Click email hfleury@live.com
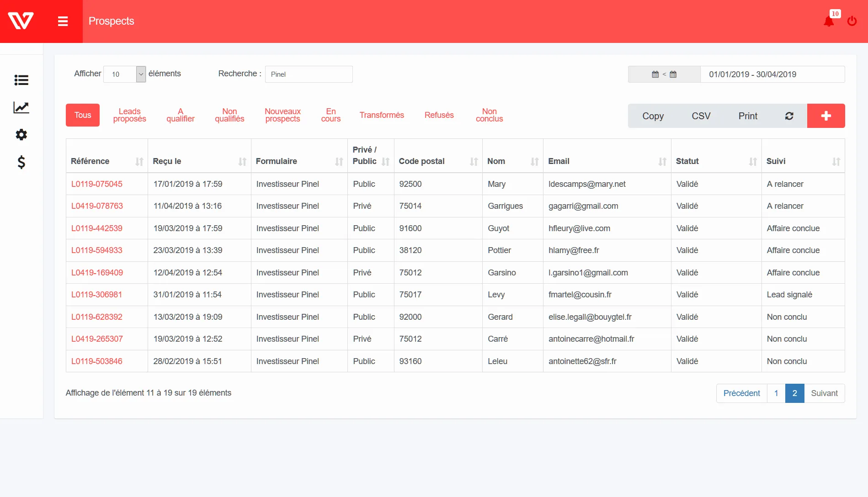This screenshot has height=497, width=868. point(579,228)
